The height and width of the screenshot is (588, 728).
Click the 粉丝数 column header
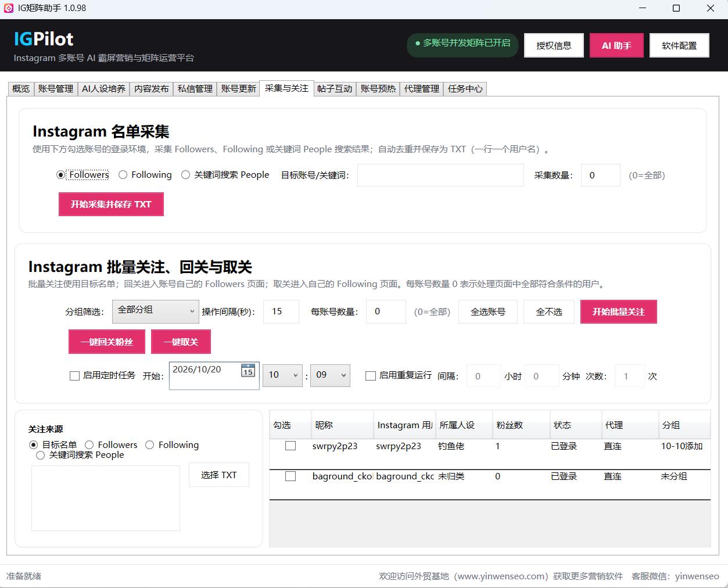pos(521,425)
